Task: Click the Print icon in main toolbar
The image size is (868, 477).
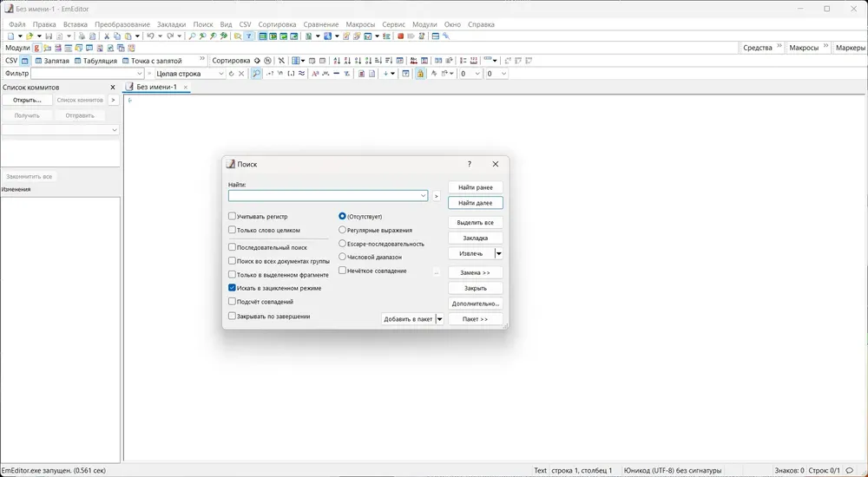Action: (x=81, y=36)
